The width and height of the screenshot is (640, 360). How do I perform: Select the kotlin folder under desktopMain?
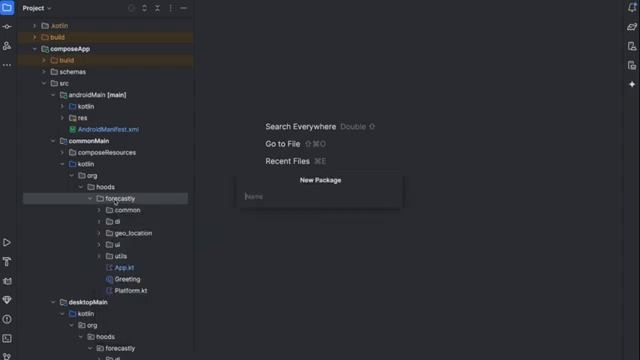(x=86, y=314)
